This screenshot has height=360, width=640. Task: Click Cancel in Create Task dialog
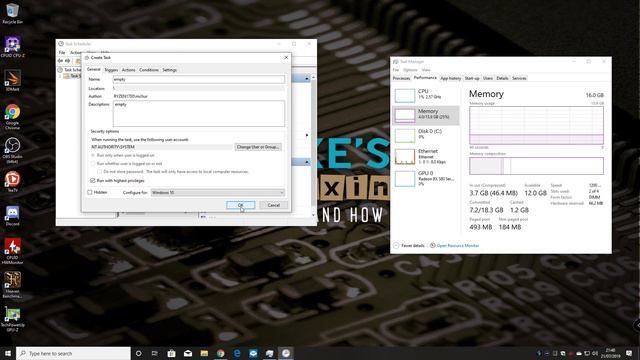tap(273, 205)
